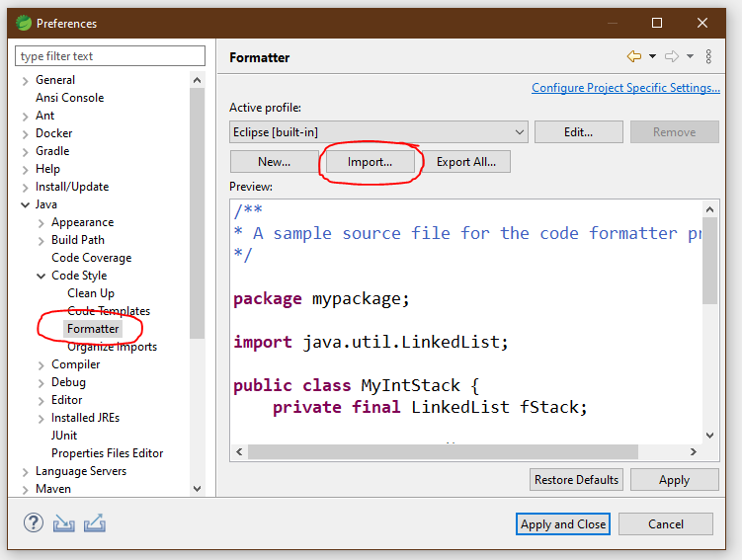
Task: Click the preview vertical scrollbar thumb
Action: [709, 260]
